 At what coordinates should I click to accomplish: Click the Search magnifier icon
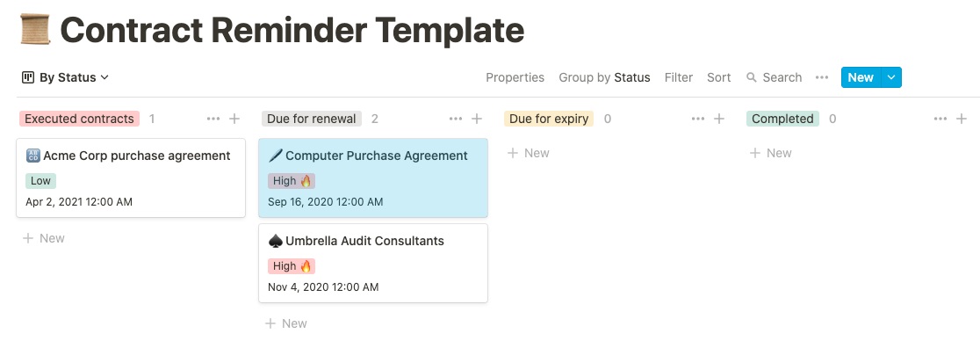(x=752, y=77)
